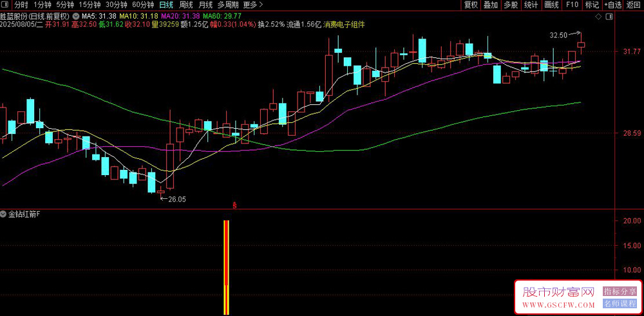Switch to 月线 monthly chart
Viewport: 644px width, 316px height.
205,5
